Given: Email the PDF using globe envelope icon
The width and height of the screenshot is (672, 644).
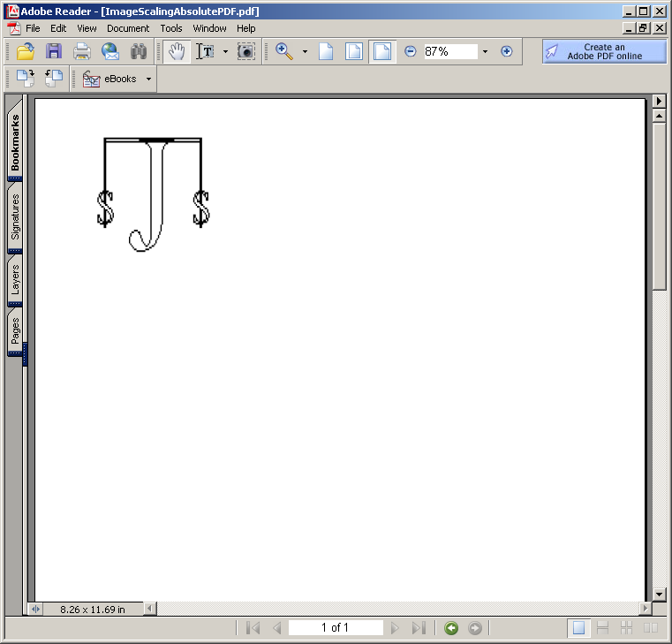Looking at the screenshot, I should (110, 51).
